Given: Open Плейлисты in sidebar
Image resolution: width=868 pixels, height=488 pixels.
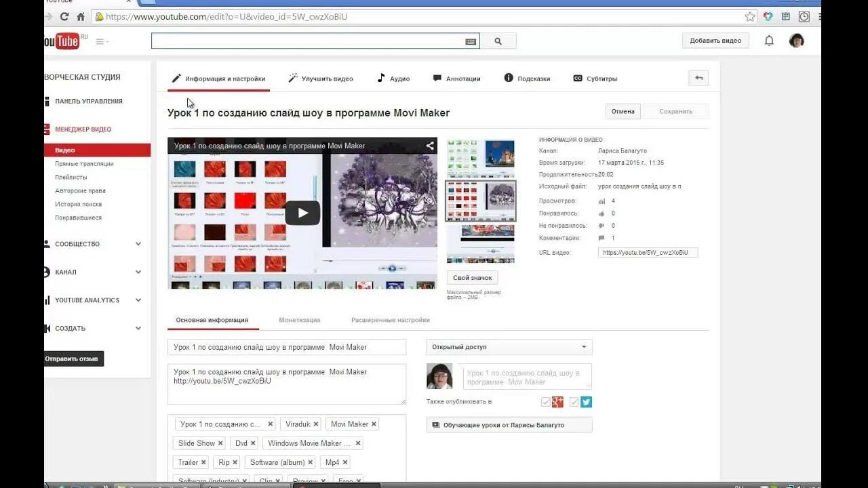Looking at the screenshot, I should (71, 178).
